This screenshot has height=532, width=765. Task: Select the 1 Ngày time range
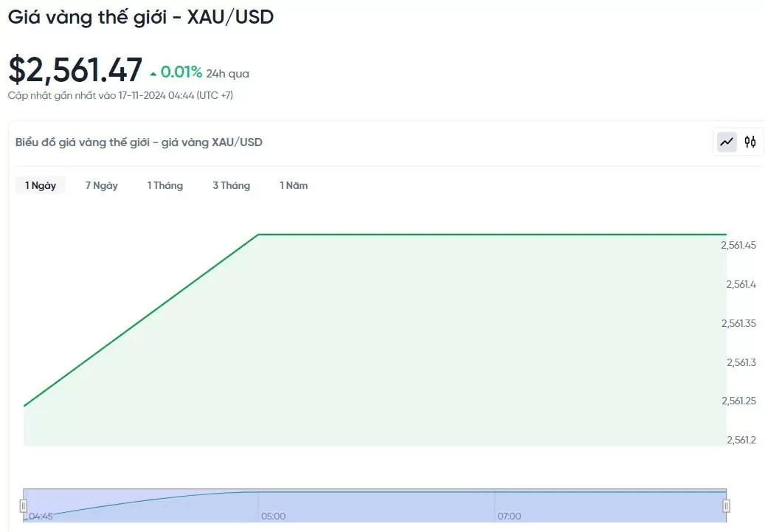41,185
